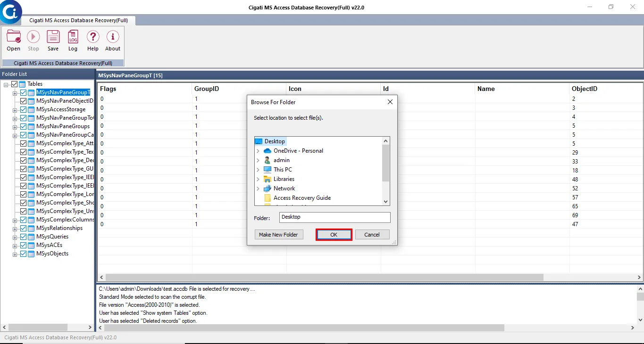Expand OneDrive - Personal in the folder tree

click(258, 151)
